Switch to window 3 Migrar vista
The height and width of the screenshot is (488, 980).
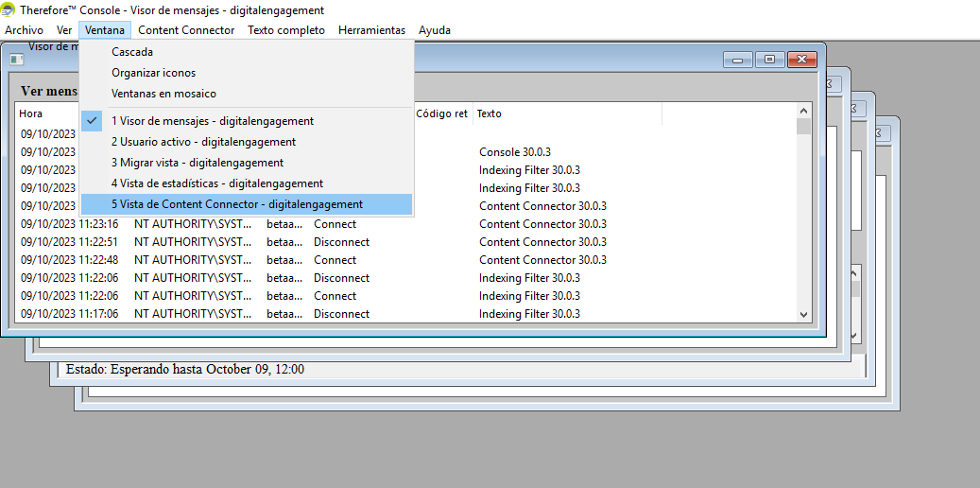pyautogui.click(x=247, y=163)
